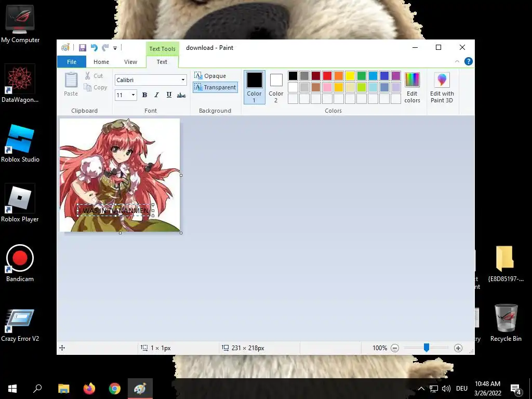Pick the black color swatch
532x399 pixels.
[293, 76]
